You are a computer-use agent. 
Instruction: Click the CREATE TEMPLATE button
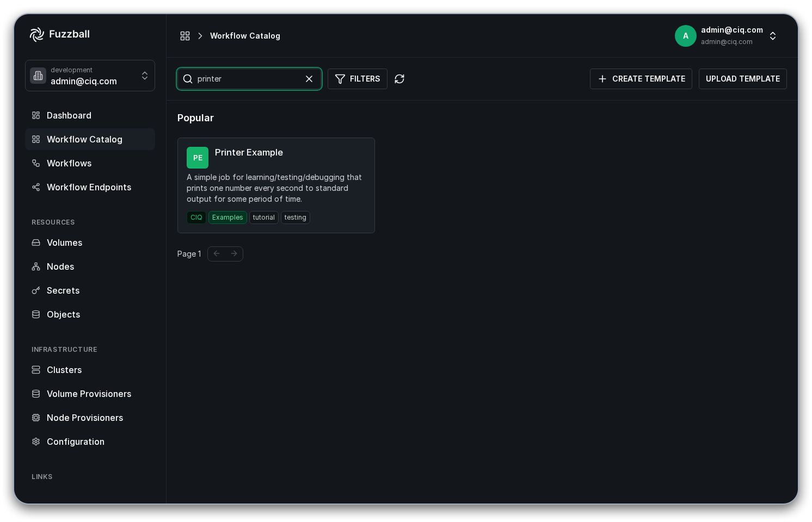point(641,79)
